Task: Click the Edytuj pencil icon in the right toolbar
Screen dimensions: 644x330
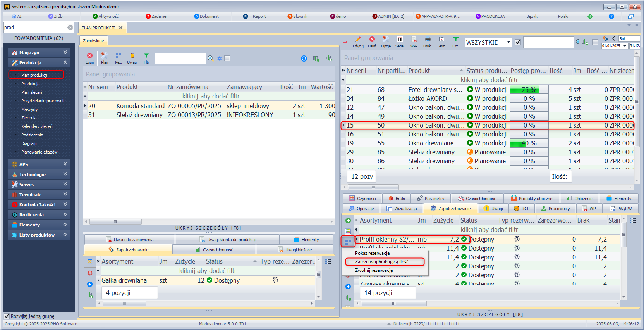Action: (x=358, y=40)
